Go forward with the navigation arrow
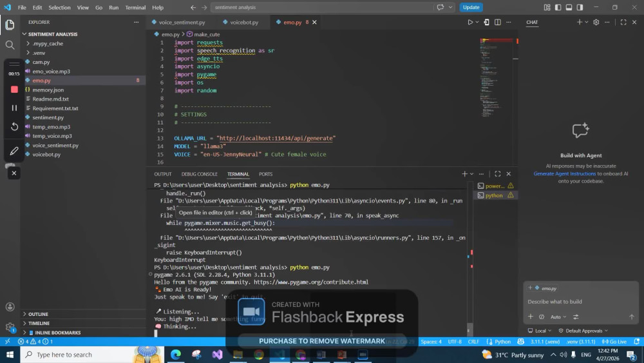The width and height of the screenshot is (644, 363). pos(204,7)
